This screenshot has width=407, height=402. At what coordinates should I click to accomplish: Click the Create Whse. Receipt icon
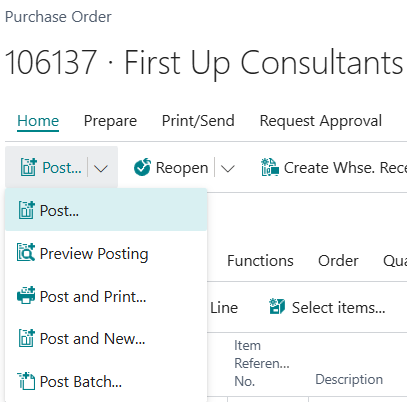click(270, 167)
